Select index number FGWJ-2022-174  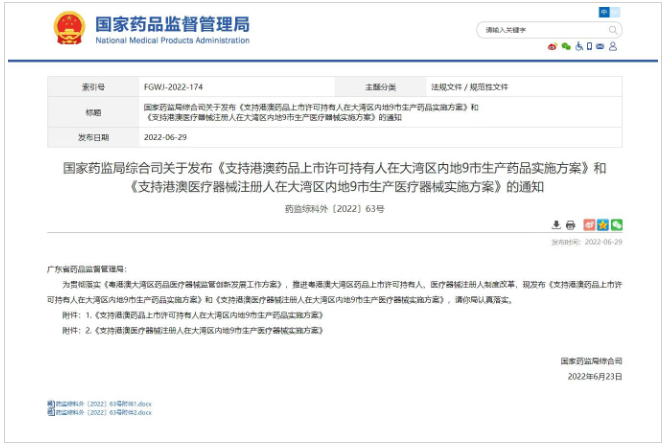(173, 87)
